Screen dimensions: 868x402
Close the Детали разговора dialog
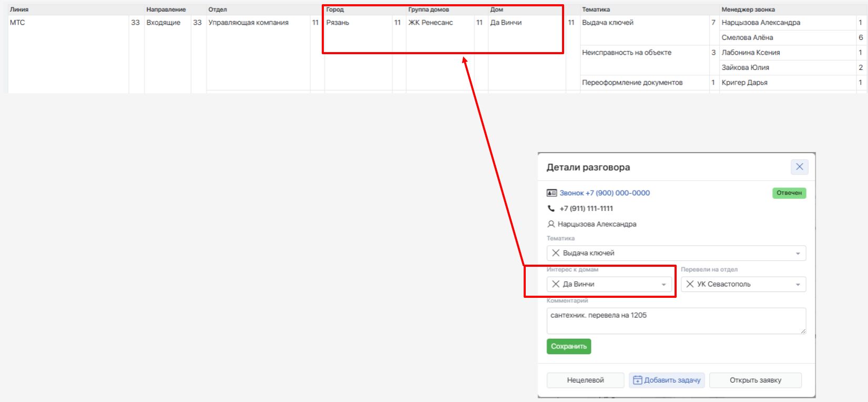coord(799,167)
